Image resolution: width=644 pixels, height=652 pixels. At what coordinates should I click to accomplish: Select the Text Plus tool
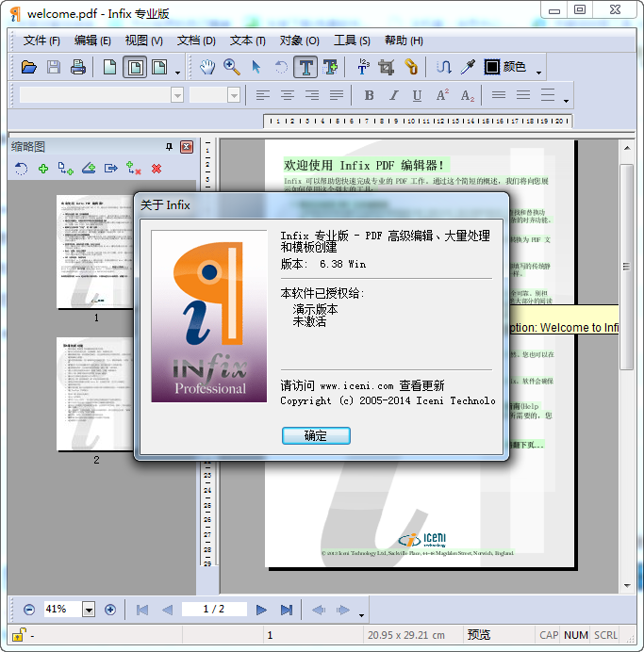click(331, 67)
